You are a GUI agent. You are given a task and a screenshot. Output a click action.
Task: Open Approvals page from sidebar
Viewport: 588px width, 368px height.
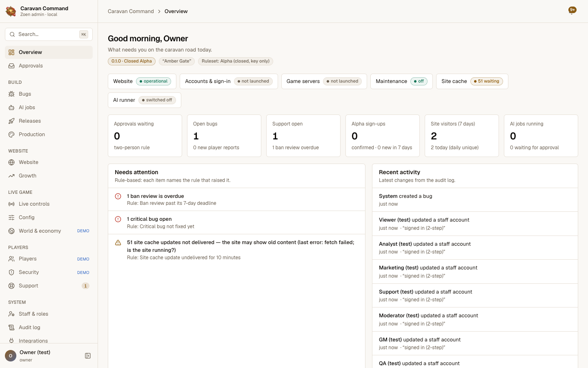pos(49,66)
